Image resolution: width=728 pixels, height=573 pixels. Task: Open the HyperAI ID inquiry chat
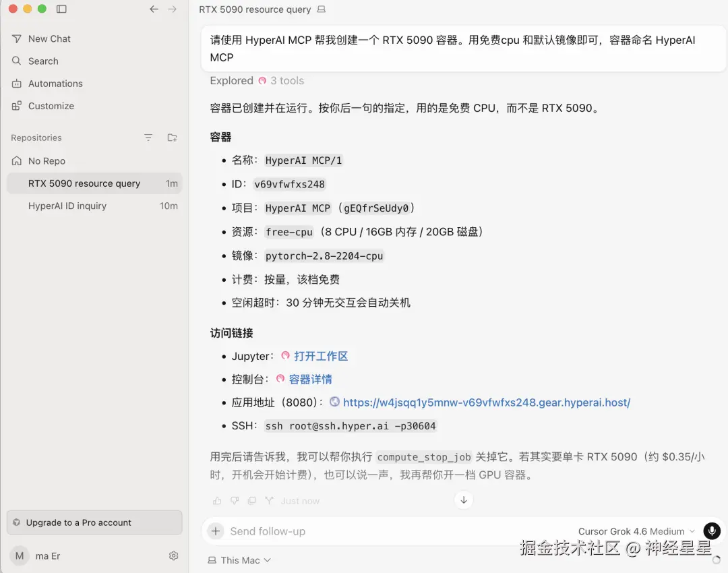tap(94, 206)
